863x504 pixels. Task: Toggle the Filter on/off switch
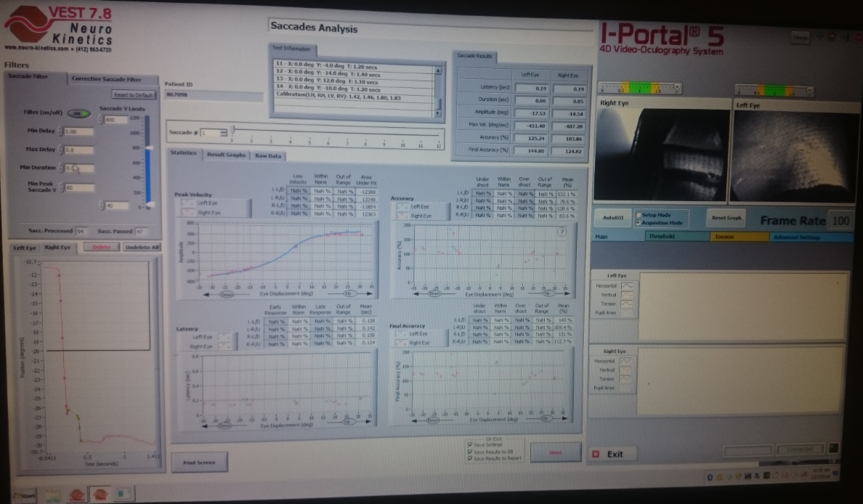tap(78, 113)
